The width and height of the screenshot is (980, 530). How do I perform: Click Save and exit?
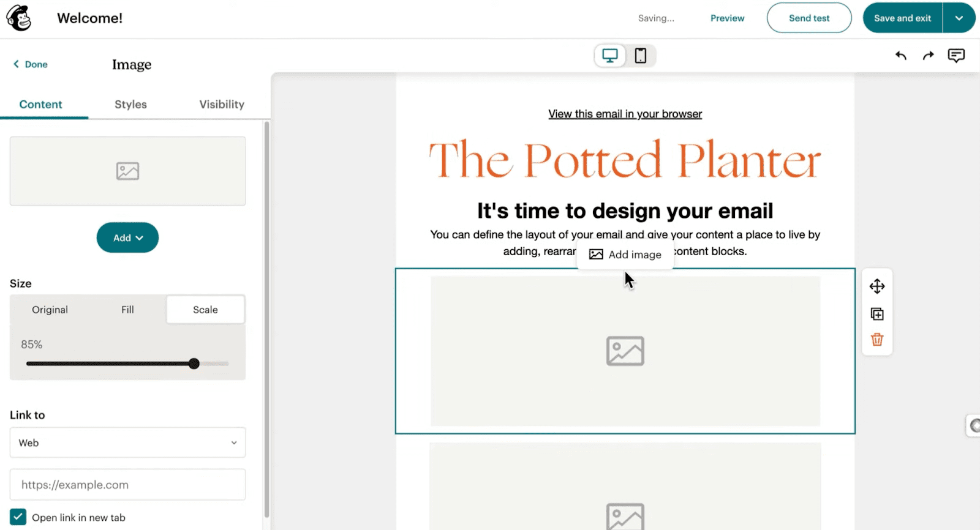tap(902, 18)
